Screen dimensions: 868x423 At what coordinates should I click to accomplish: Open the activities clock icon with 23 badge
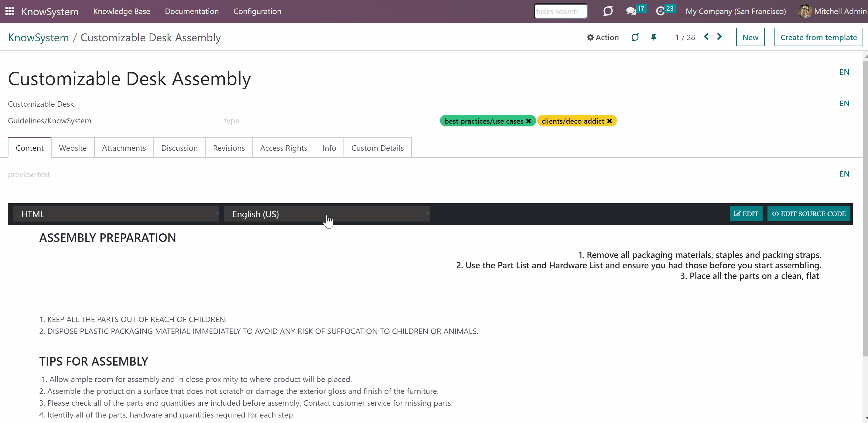point(661,11)
